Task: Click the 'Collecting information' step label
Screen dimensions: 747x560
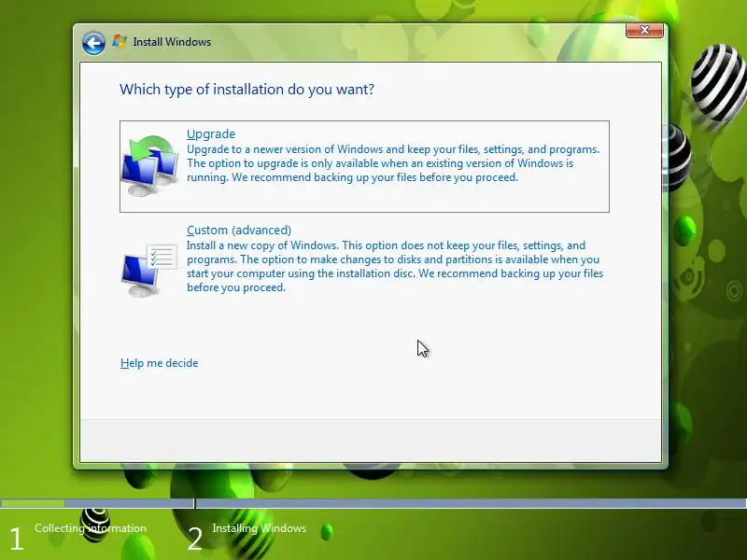Action: (x=91, y=528)
